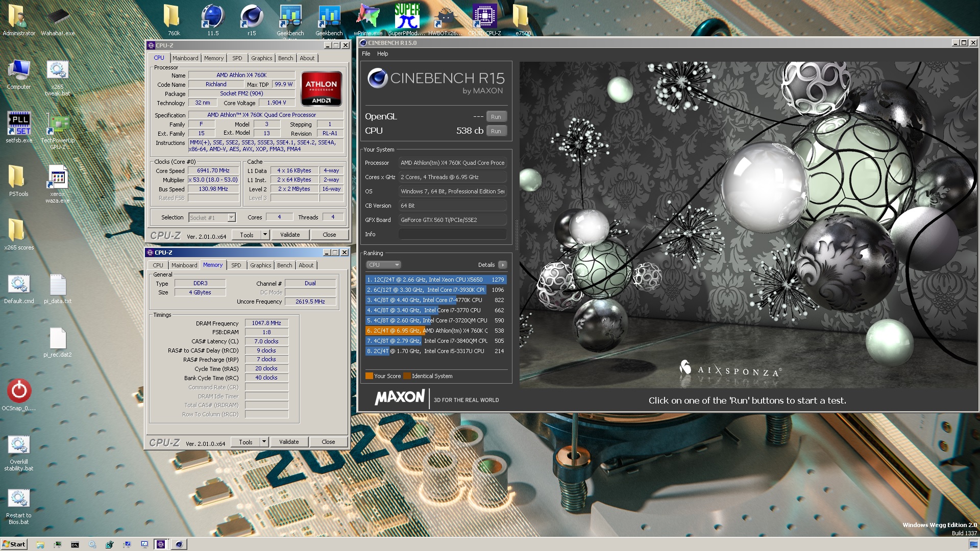Image resolution: width=980 pixels, height=551 pixels.
Task: Click Tools button in the CPU-tab CPU-Z window
Action: (247, 235)
